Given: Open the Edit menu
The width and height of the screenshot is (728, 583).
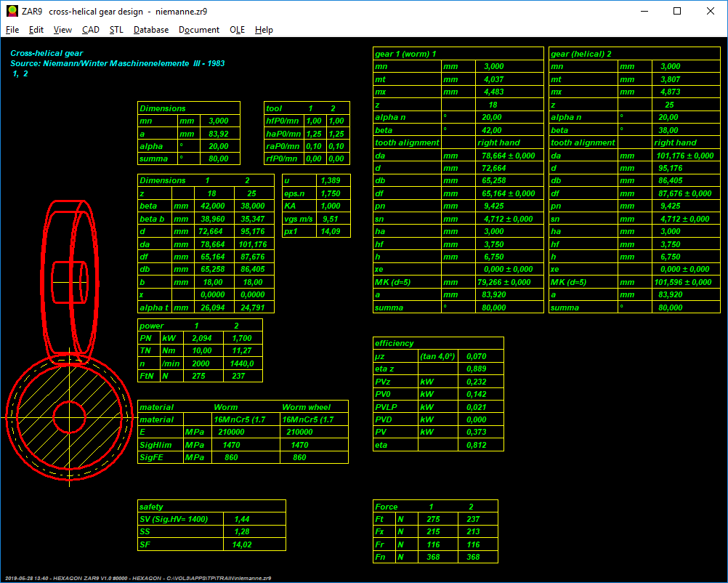Looking at the screenshot, I should [x=36, y=30].
